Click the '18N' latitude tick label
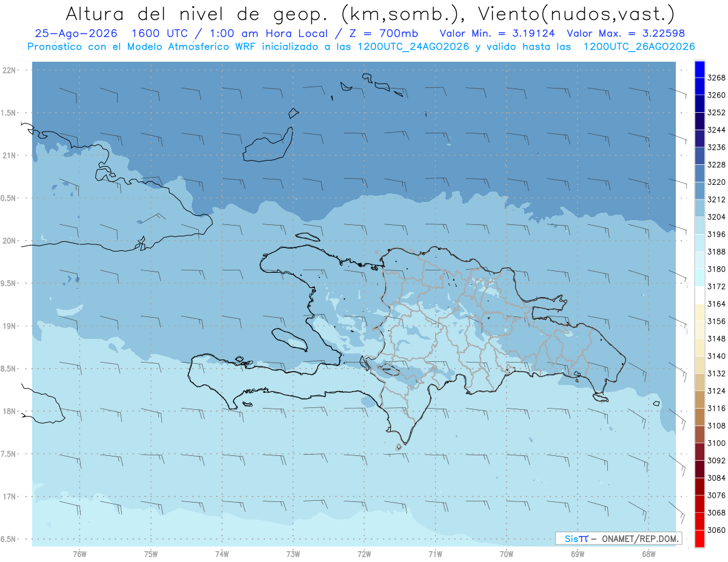 [10, 411]
